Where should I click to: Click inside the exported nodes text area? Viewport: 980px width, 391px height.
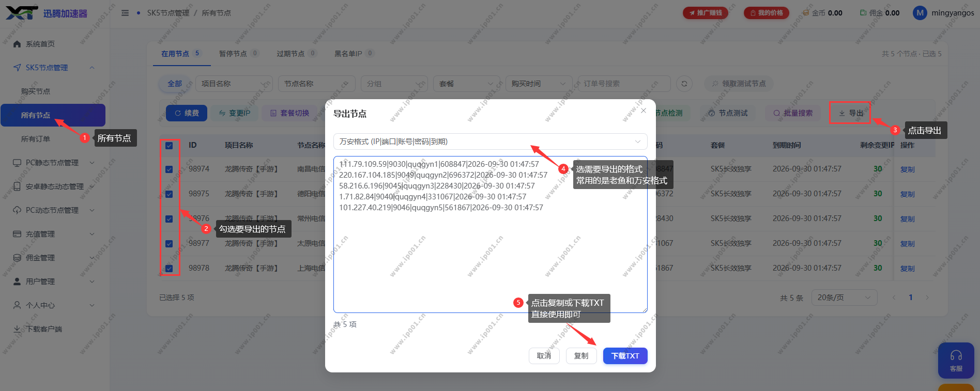pos(490,234)
